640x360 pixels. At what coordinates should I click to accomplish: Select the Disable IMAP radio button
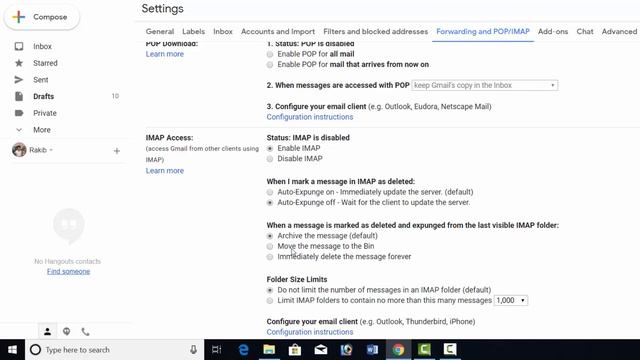[270, 159]
